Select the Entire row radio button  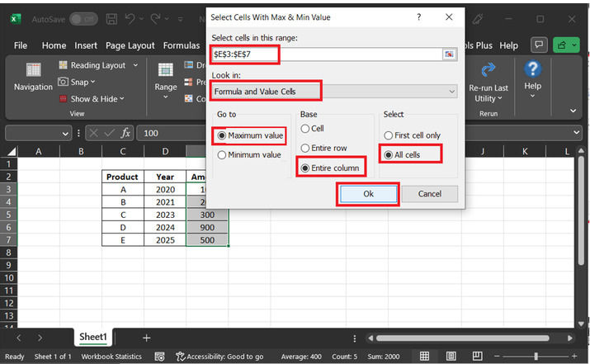(x=304, y=148)
